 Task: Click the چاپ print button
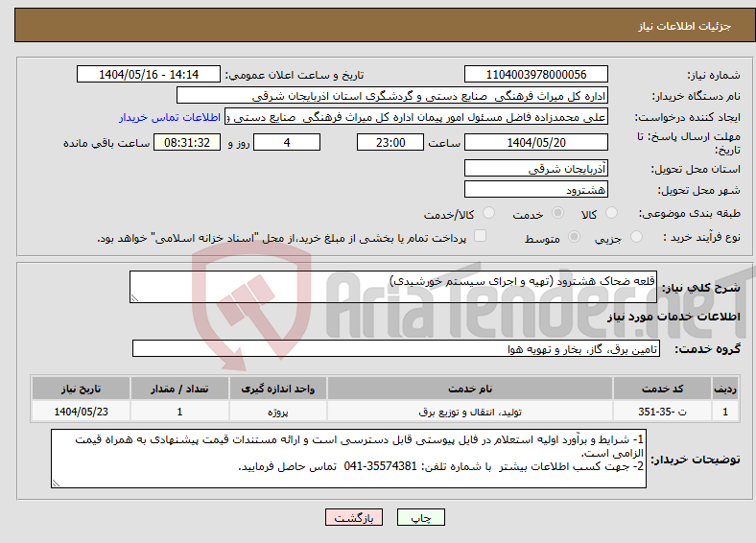point(421,517)
